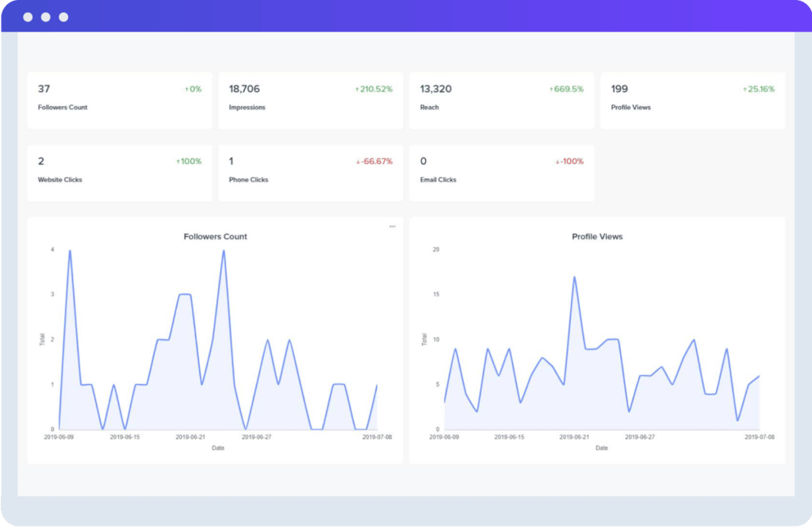The width and height of the screenshot is (812, 527).
Task: Click the Profile Views chart title
Action: coord(597,236)
